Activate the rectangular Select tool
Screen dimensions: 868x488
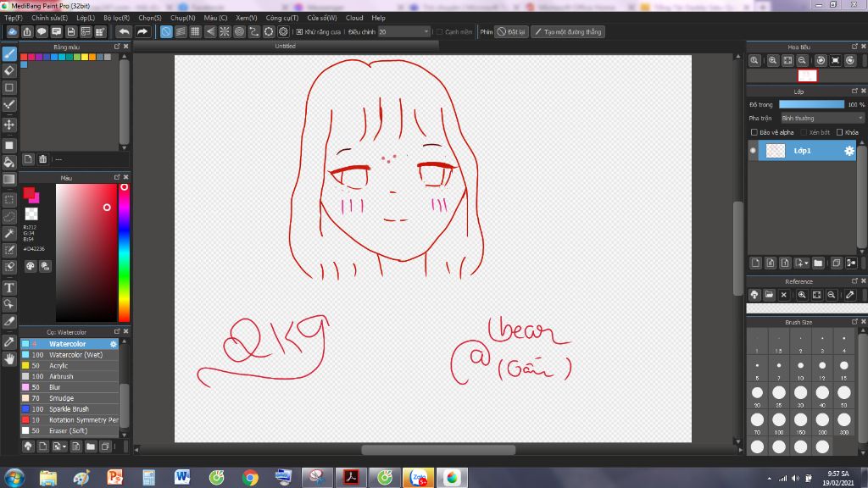[9, 200]
